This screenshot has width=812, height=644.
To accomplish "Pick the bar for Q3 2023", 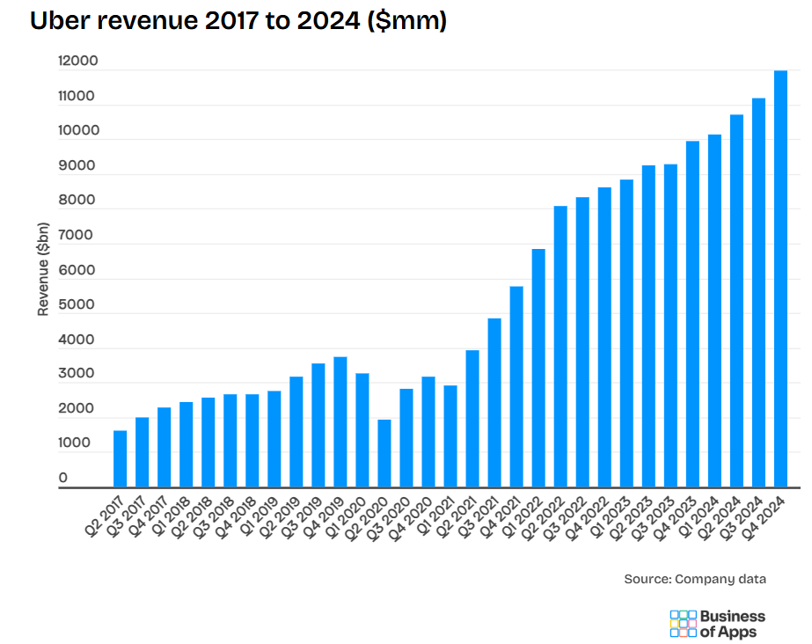I will (x=670, y=326).
